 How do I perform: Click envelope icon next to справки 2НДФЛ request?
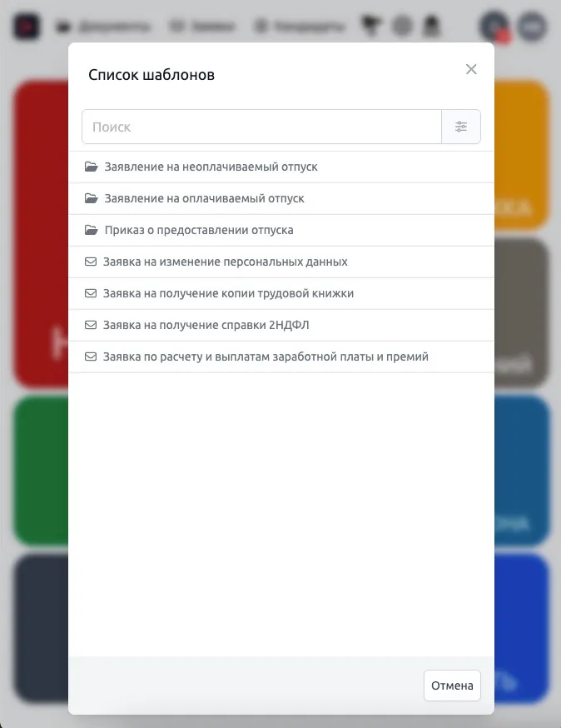pos(91,325)
